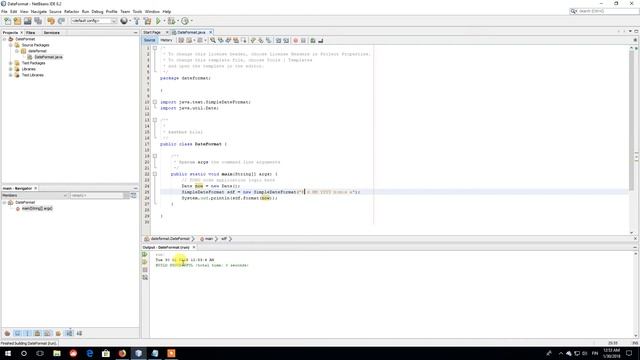Click the Uncomment editor toolbar icon
Viewport: 640px width, 360px height.
pos(321,40)
